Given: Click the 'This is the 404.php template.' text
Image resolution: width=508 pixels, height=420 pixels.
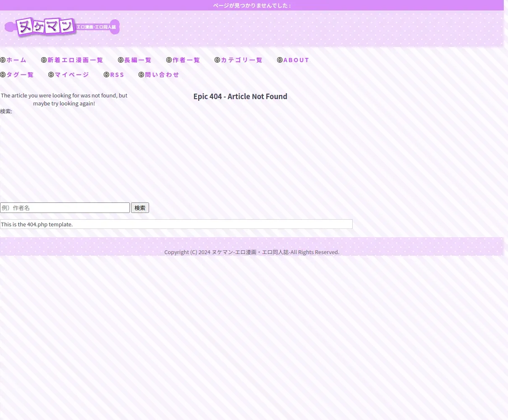Looking at the screenshot, I should 37,224.
